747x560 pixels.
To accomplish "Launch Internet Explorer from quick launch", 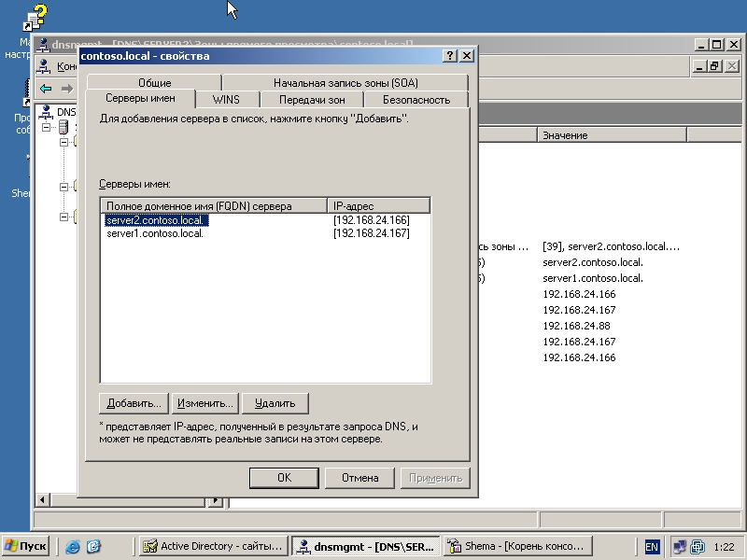I will click(73, 546).
